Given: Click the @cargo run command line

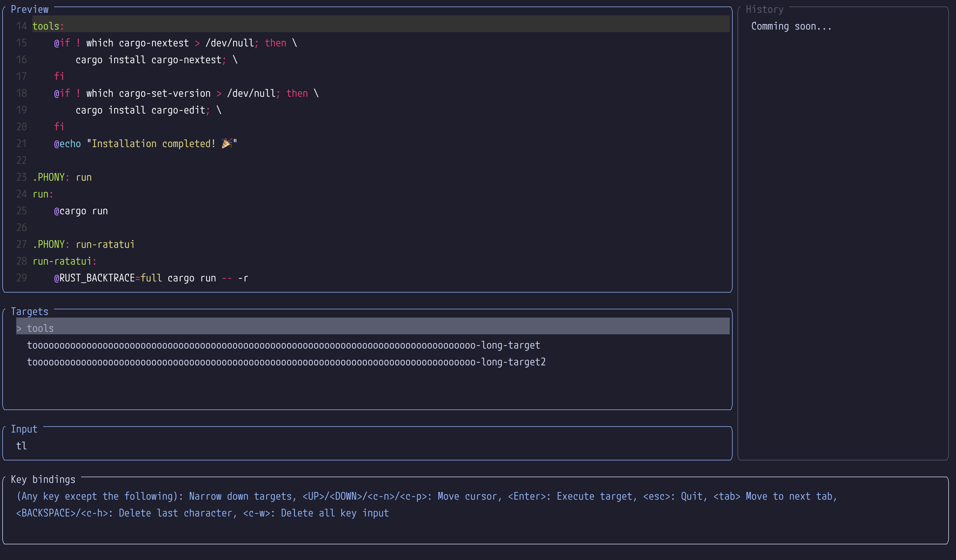Looking at the screenshot, I should point(81,211).
